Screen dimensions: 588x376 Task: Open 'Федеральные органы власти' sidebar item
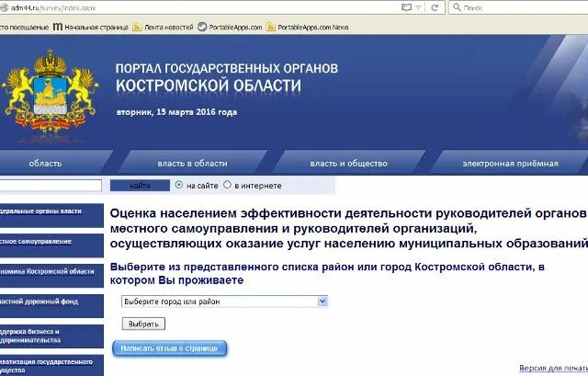[51, 215]
